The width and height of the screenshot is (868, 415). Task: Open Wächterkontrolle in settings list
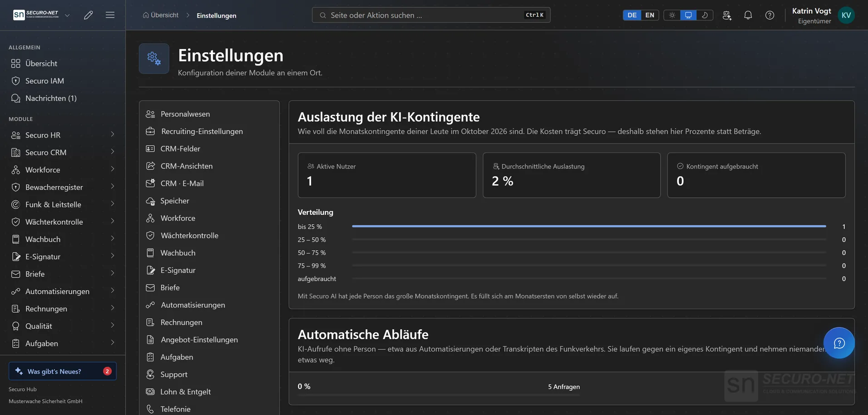[x=209, y=235]
